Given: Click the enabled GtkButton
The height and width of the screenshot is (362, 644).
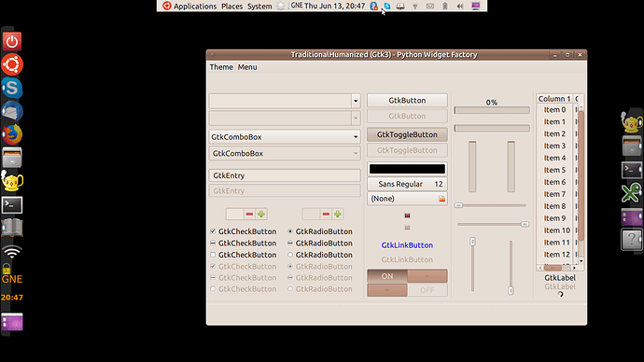Looking at the screenshot, I should click(x=407, y=100).
